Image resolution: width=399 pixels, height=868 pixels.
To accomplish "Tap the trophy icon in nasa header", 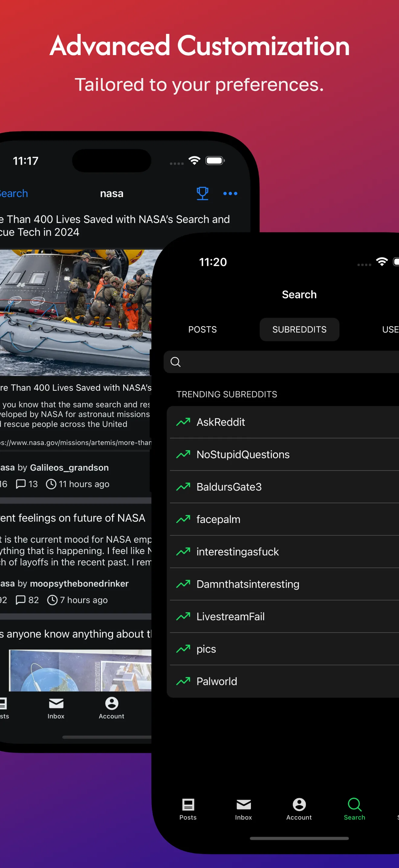I will (202, 193).
